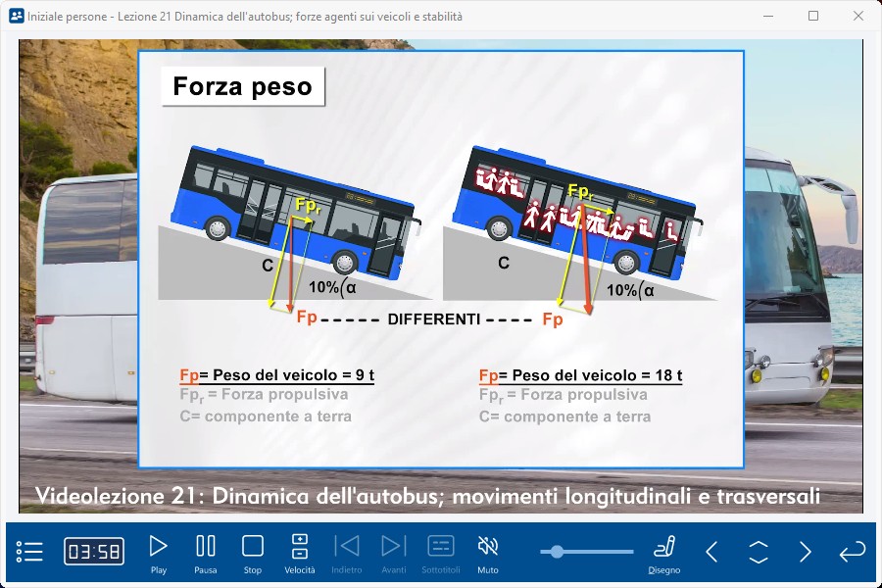Click the 03:58 timer display

click(x=94, y=552)
